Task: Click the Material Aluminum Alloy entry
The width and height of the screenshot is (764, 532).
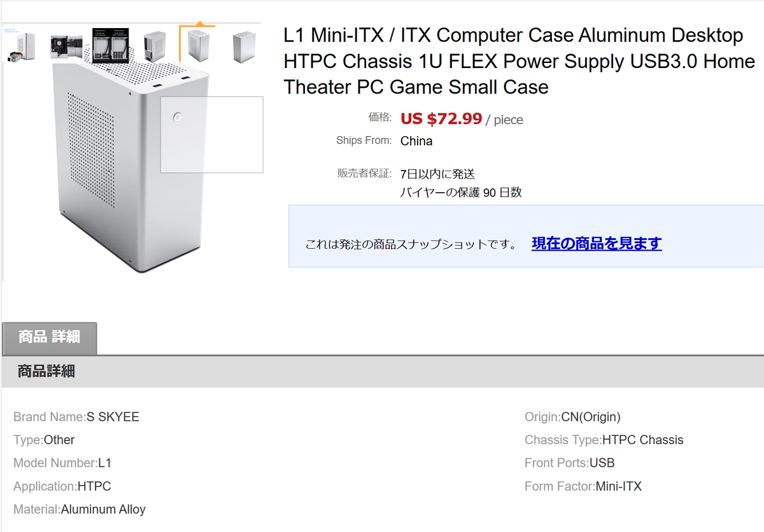Action: [80, 509]
